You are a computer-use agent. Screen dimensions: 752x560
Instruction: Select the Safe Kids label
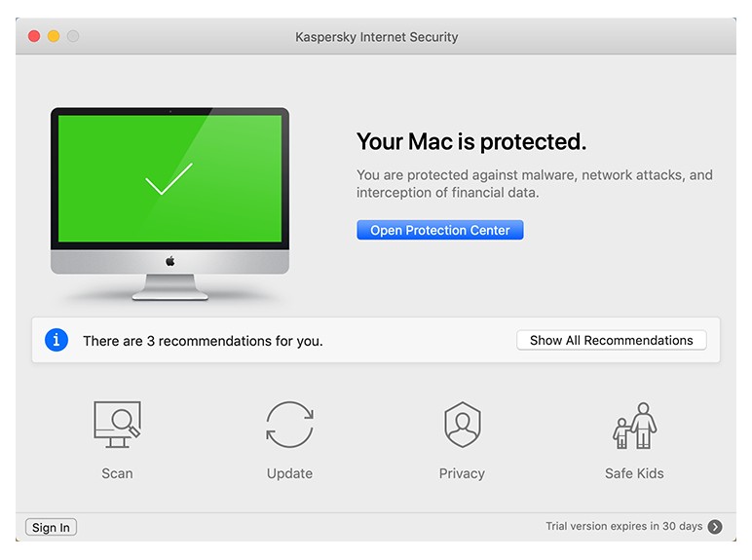tap(634, 473)
